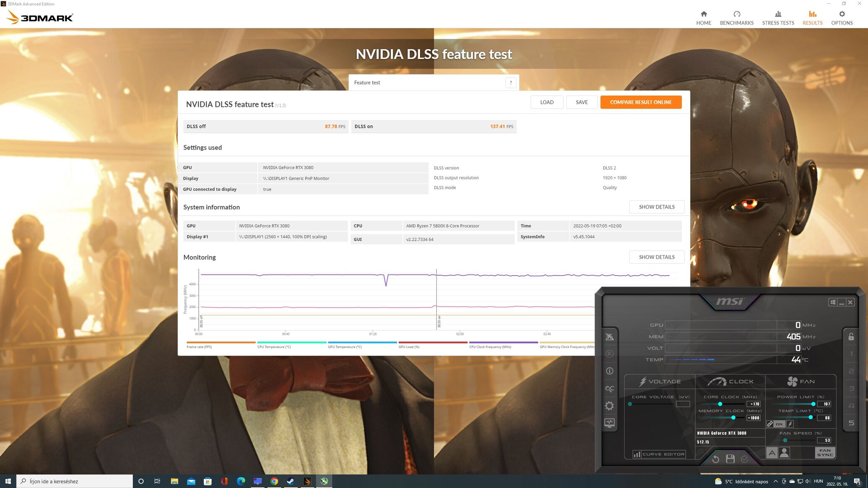The width and height of the screenshot is (868, 488).
Task: Open Task View on the taskbar
Action: tap(157, 481)
